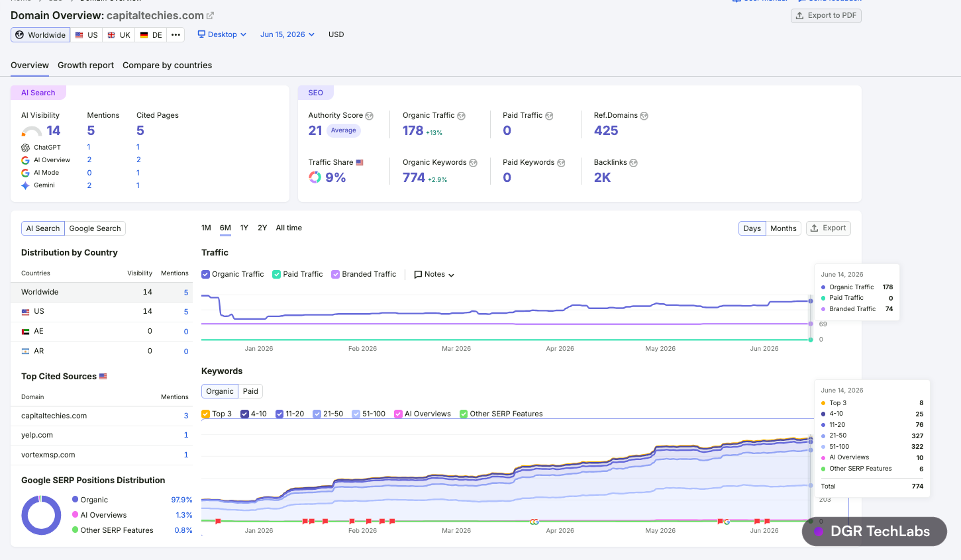Image resolution: width=961 pixels, height=560 pixels.
Task: Click Google update marker near April 2026
Action: coord(534,522)
